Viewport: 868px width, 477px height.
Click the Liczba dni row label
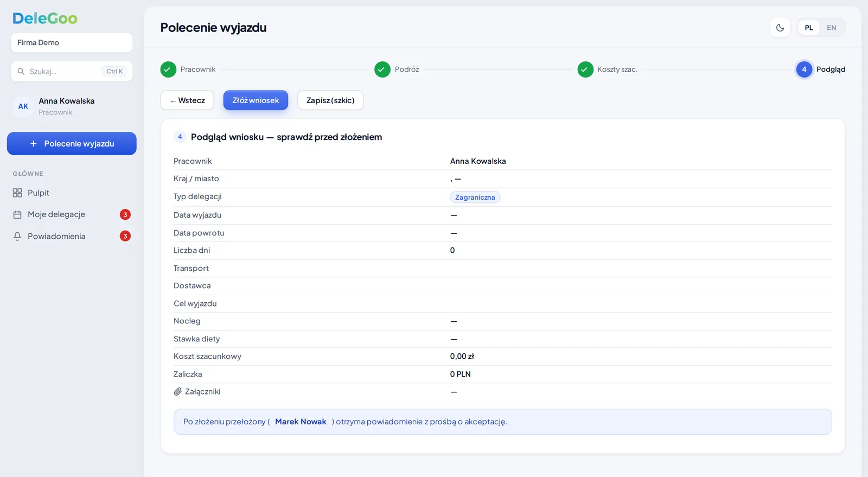[192, 250]
